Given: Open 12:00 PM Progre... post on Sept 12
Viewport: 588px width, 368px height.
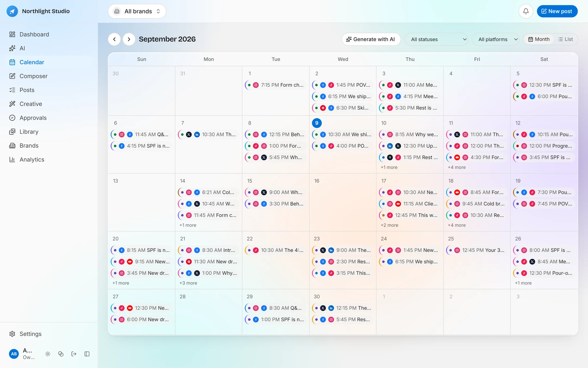Looking at the screenshot, I should [x=544, y=146].
